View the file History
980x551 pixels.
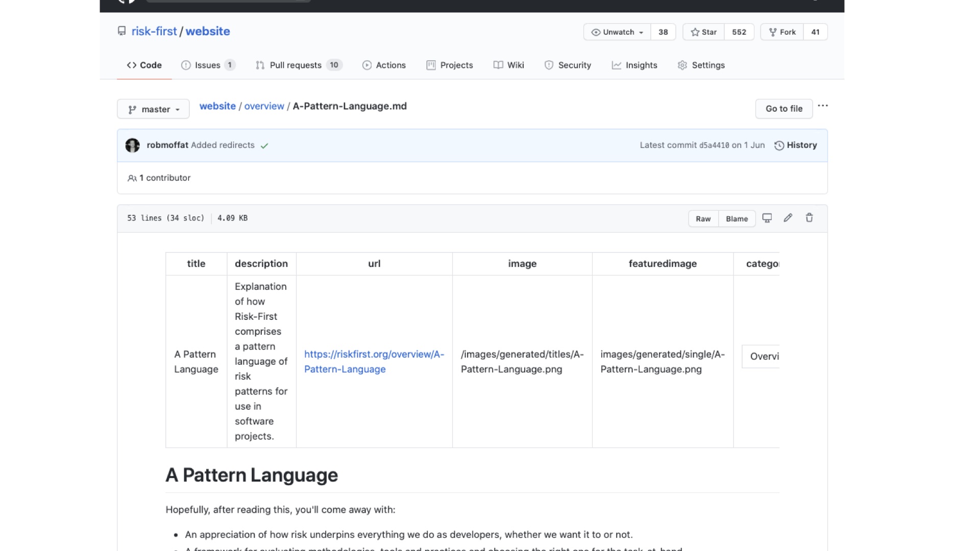click(796, 145)
